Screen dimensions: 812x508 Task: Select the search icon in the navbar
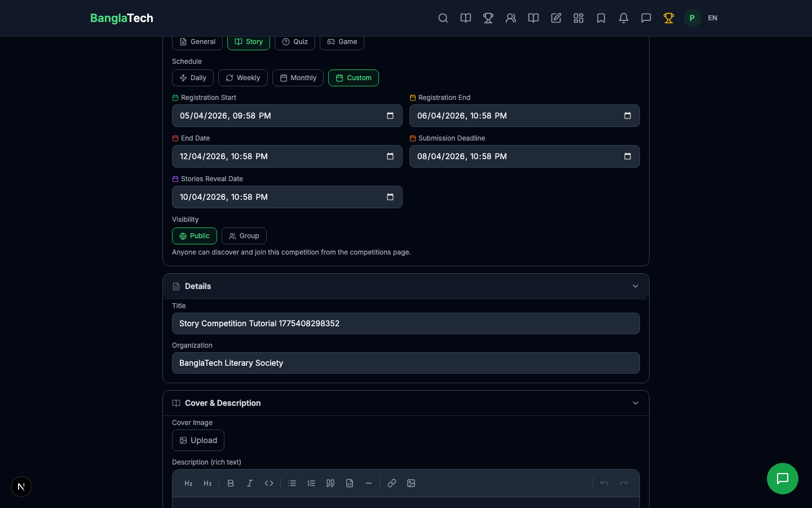tap(443, 18)
